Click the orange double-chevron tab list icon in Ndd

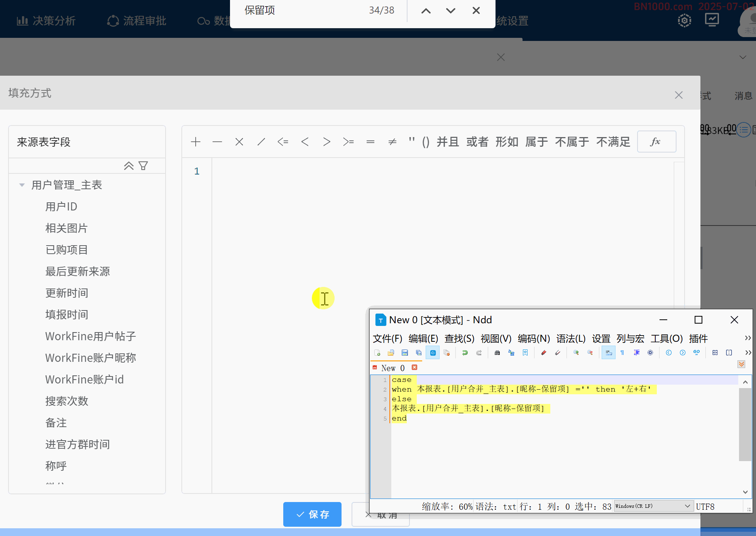741,364
